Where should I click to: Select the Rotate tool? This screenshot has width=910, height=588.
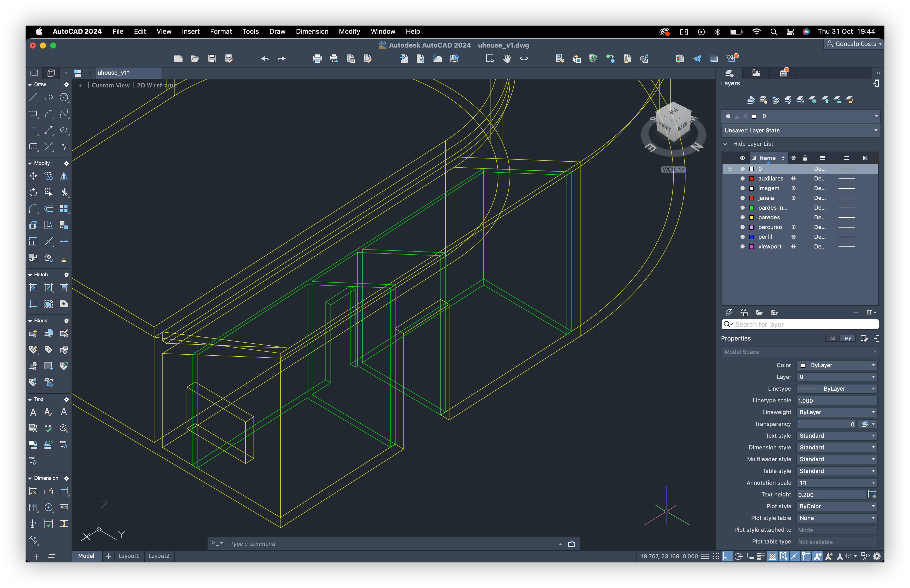pos(33,193)
